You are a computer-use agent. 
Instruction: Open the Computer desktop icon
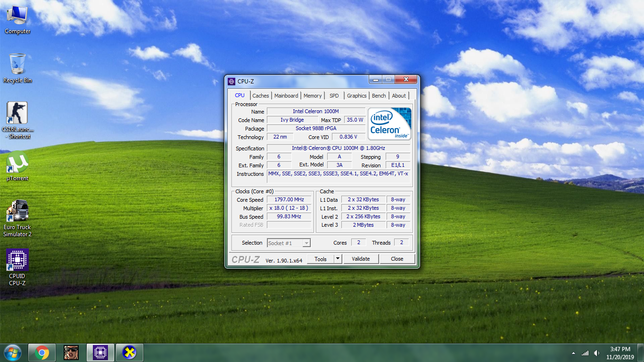click(x=17, y=20)
